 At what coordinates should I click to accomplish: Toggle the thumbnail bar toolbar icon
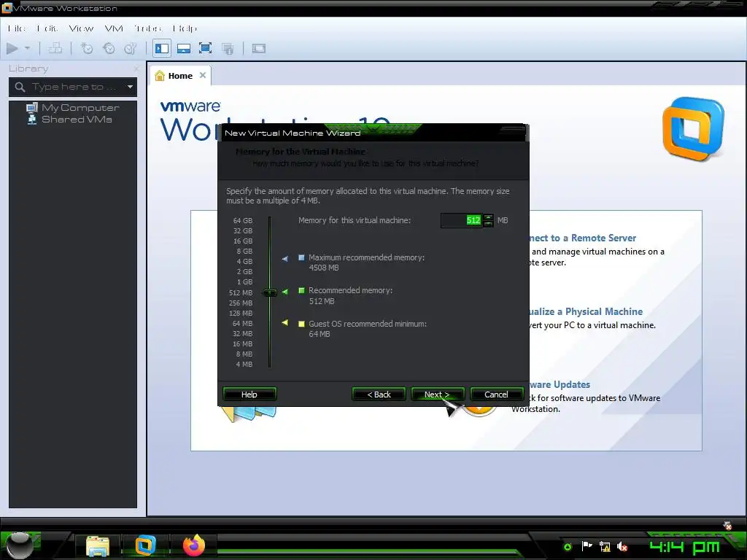click(184, 48)
